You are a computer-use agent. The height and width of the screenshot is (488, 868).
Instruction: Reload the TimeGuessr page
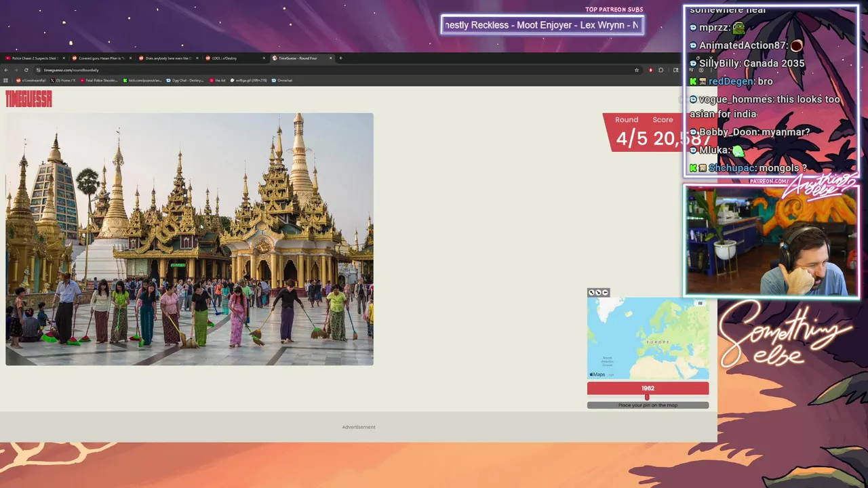pyautogui.click(x=26, y=70)
